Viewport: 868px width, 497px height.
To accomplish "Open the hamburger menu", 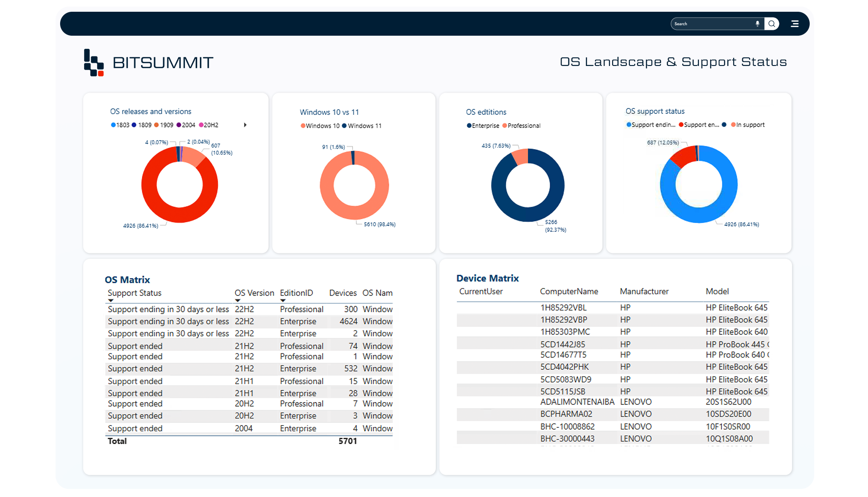I will pos(794,23).
